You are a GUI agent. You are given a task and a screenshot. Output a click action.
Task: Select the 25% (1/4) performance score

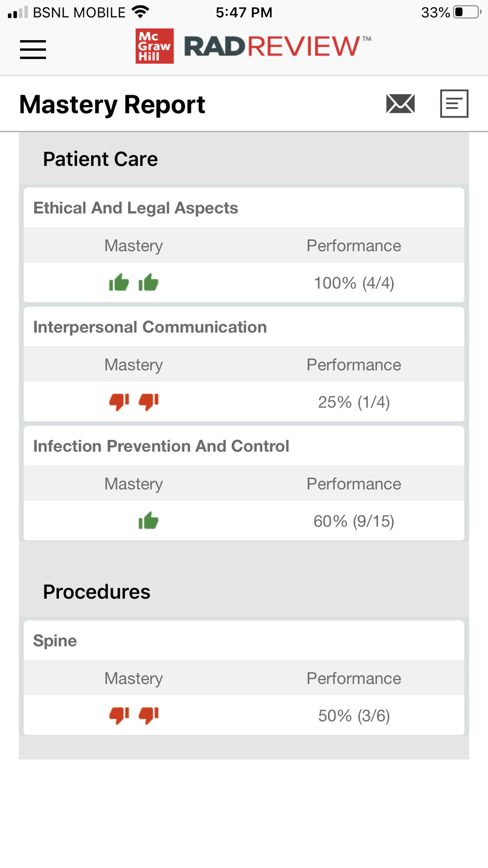(x=354, y=402)
